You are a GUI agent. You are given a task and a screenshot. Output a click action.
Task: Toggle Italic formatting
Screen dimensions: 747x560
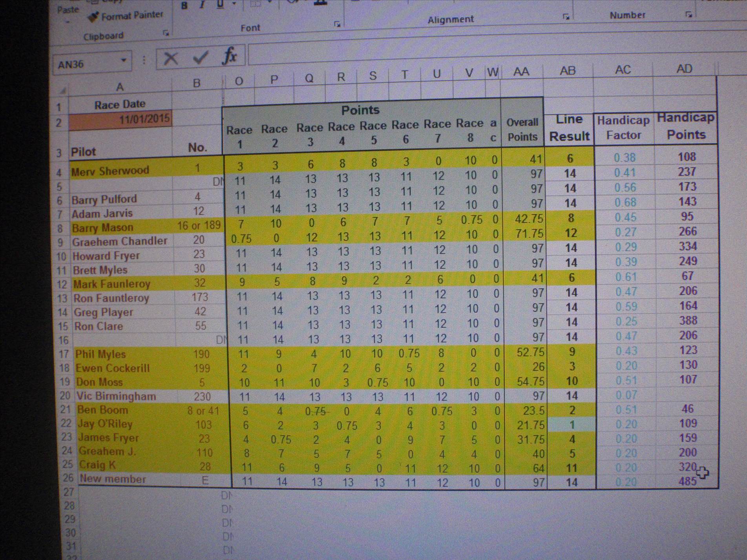coord(202,5)
